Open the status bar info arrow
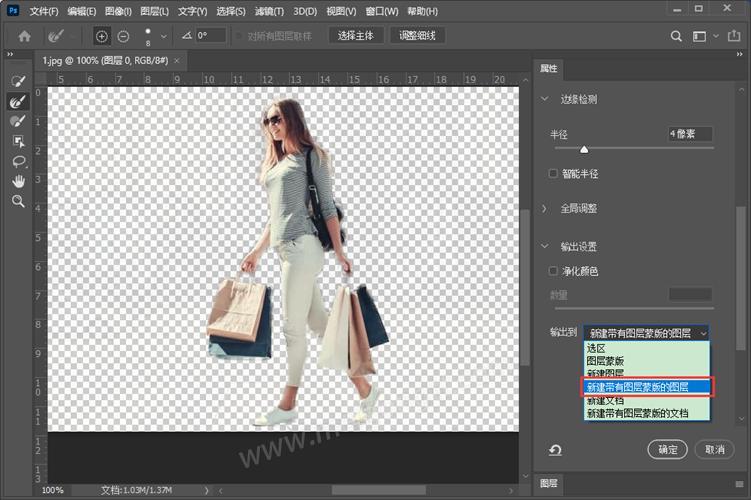The image size is (751, 500). point(206,490)
